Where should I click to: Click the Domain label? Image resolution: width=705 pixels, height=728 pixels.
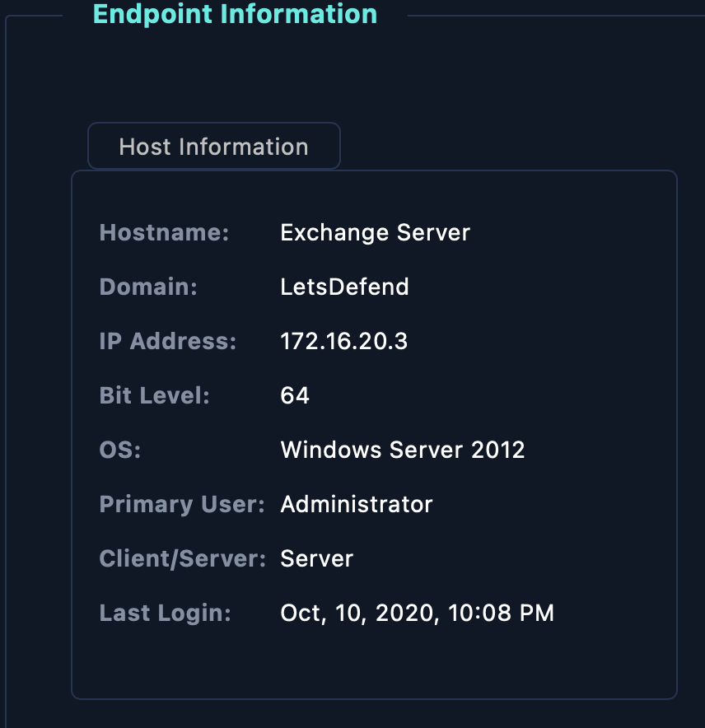click(x=148, y=287)
